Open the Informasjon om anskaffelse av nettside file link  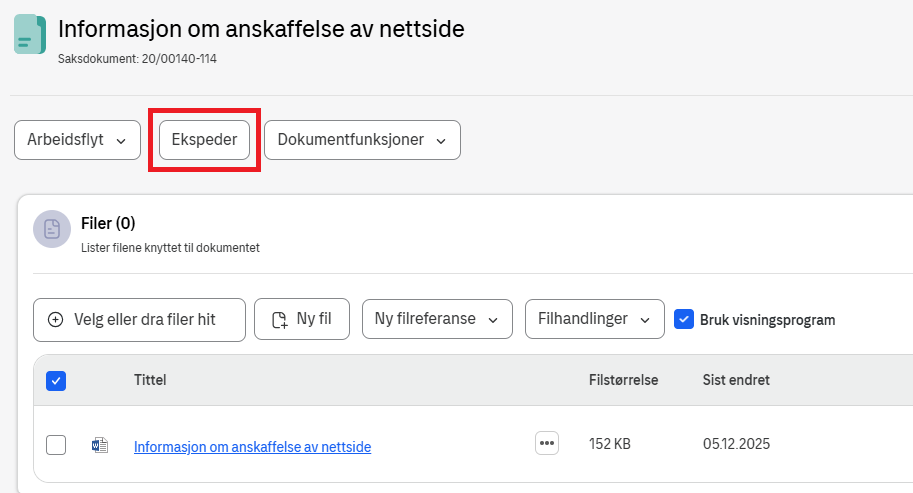252,447
